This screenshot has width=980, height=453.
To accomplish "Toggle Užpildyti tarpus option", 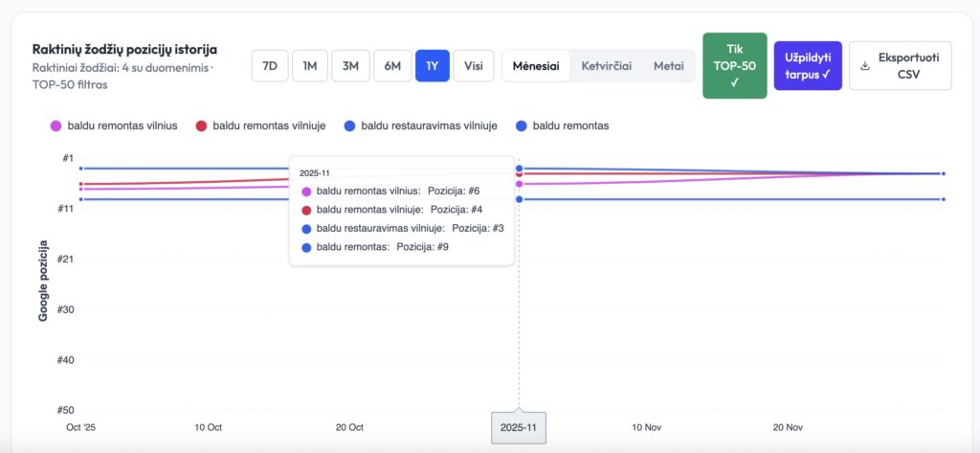I will 808,66.
